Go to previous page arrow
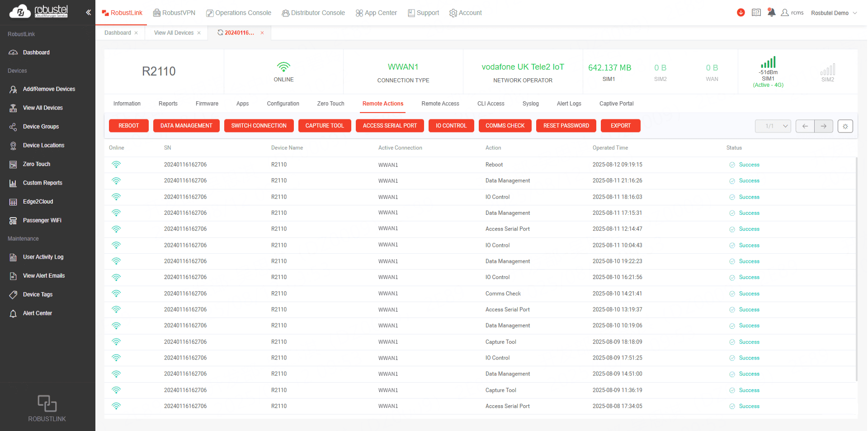 [805, 126]
